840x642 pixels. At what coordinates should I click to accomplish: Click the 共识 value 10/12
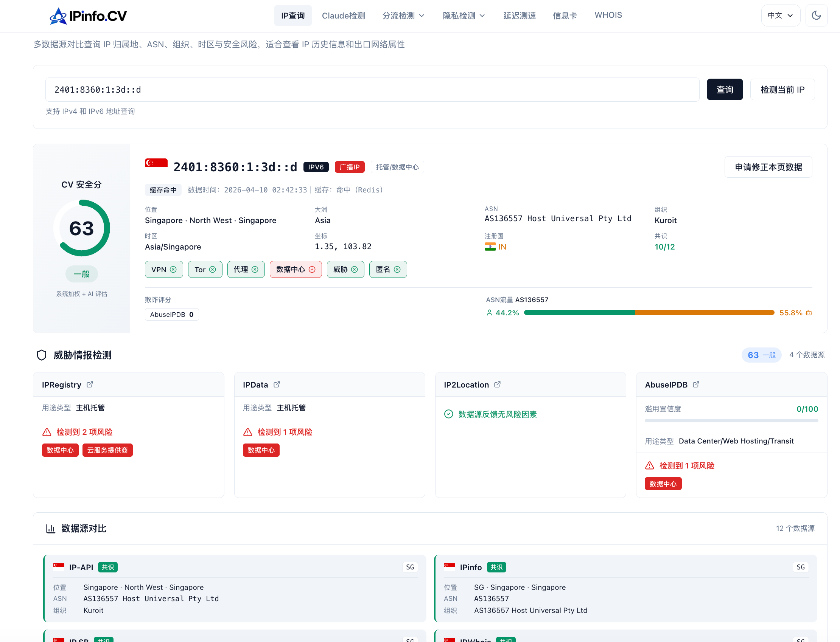(664, 247)
